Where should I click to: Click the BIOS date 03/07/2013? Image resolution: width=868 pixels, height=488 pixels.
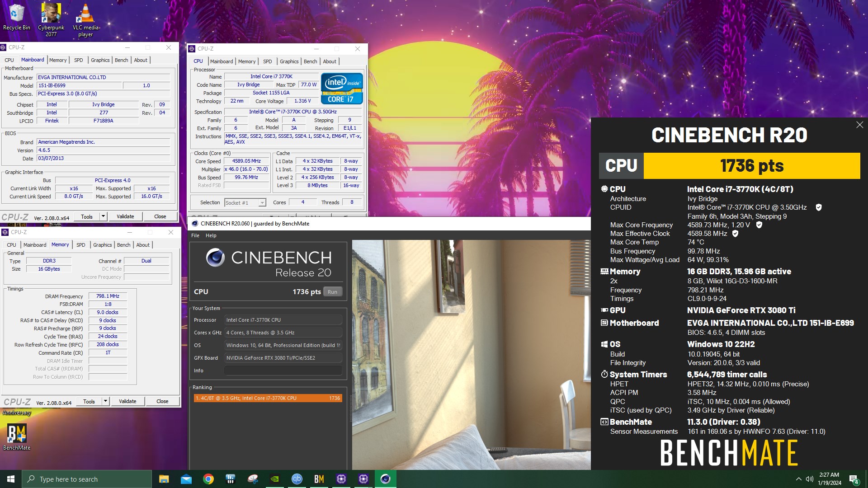click(x=104, y=158)
